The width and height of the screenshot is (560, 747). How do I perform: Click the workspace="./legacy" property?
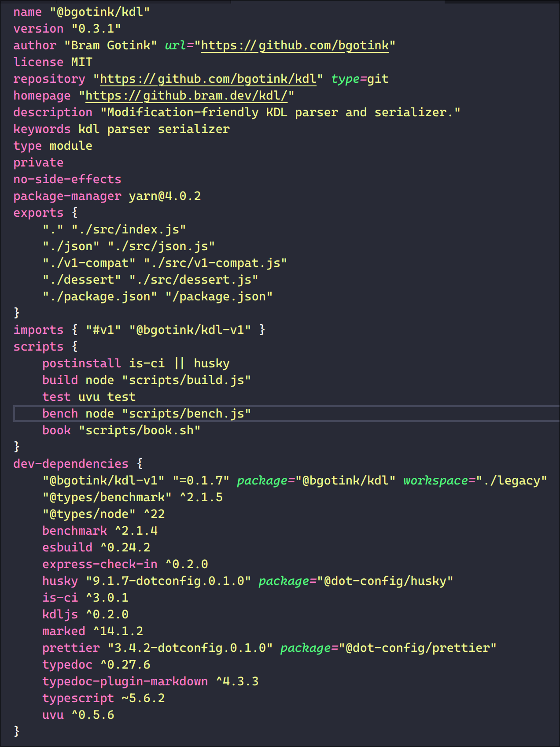point(475,481)
